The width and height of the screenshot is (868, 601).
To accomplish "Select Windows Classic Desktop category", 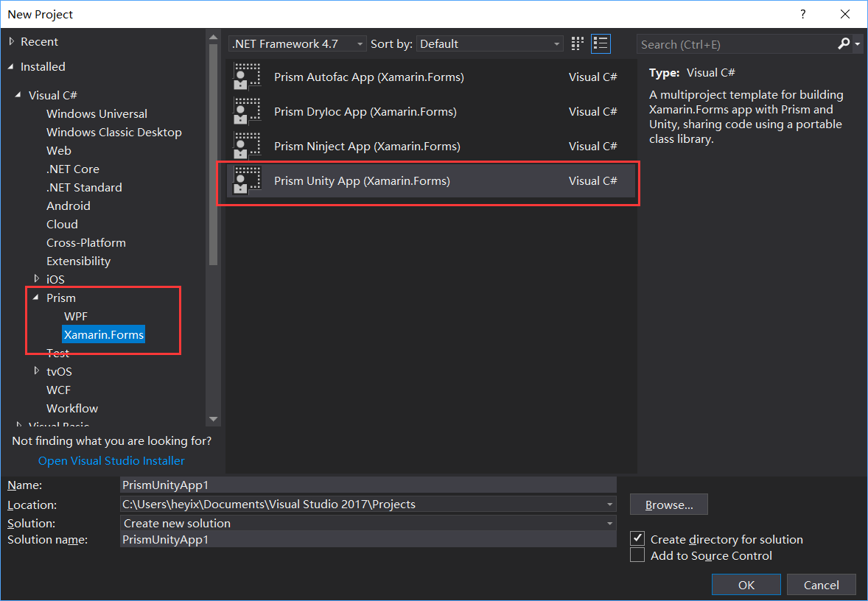I will click(x=114, y=133).
